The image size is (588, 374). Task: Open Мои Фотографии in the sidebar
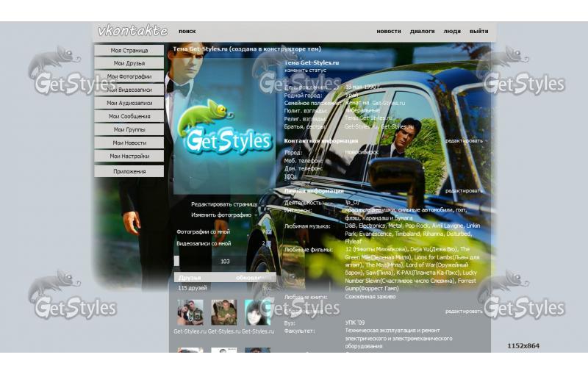pos(129,76)
